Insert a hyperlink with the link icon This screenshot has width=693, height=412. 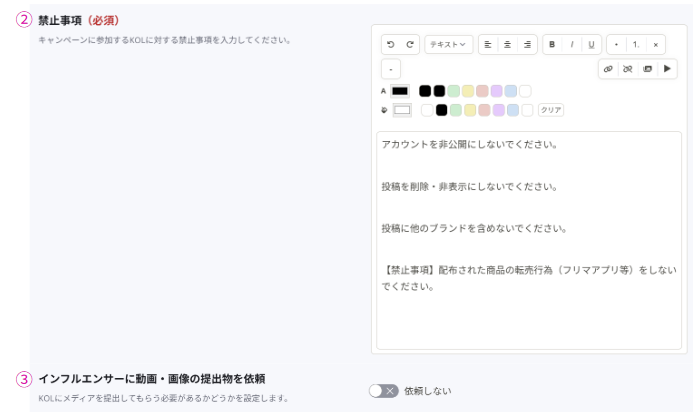pos(608,69)
